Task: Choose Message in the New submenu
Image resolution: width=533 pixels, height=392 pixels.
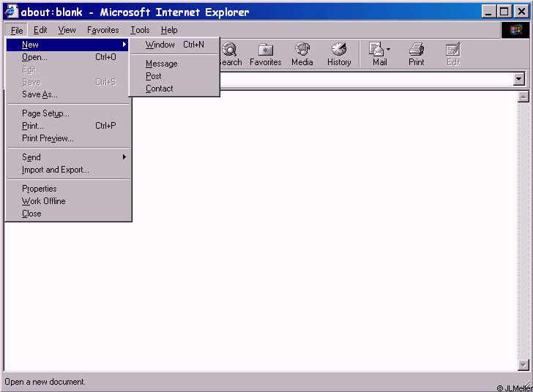Action: coord(174,64)
